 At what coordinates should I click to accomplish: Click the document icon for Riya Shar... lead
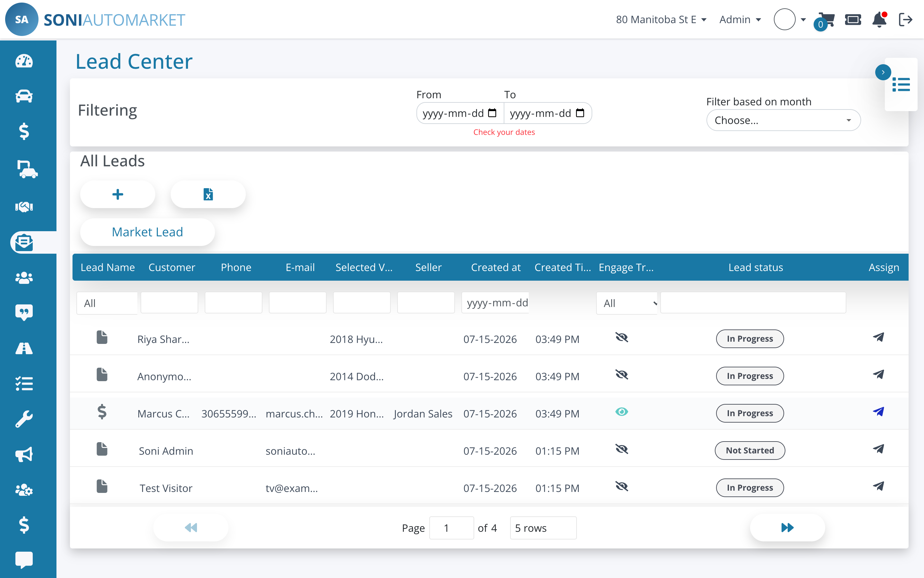[102, 337]
